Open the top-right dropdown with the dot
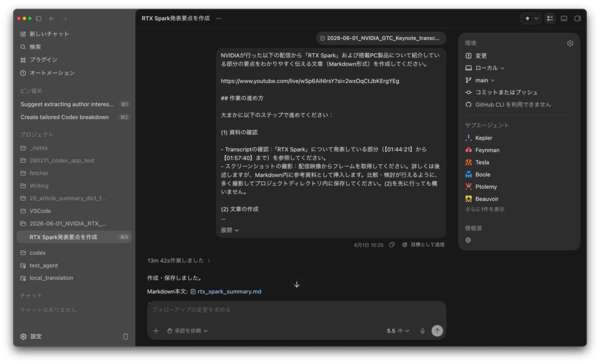 tap(531, 18)
